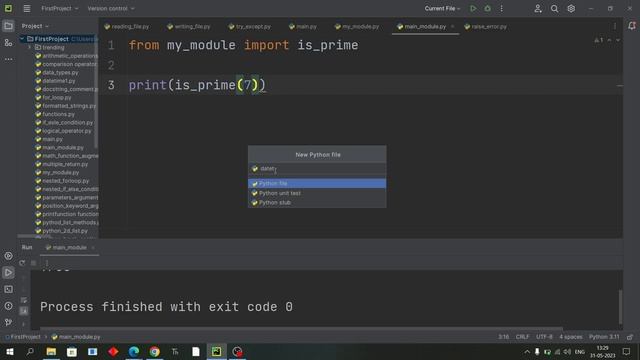640x360 pixels.
Task: Open the More Actions vertical dots in top toolbar
Action: 502,8
